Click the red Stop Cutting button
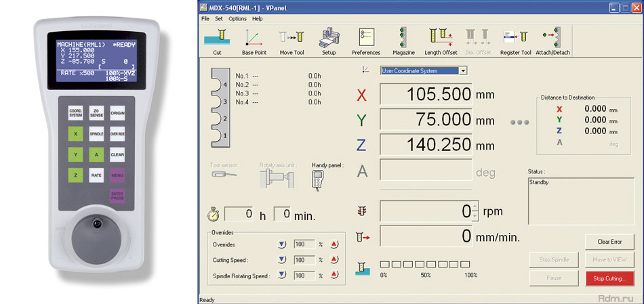 tap(609, 278)
